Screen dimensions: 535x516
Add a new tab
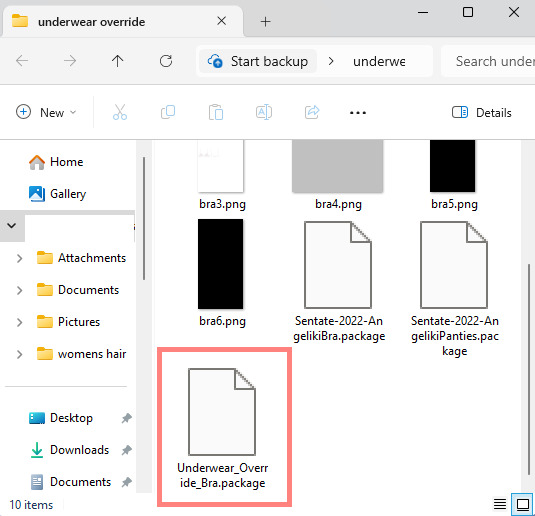pos(265,22)
